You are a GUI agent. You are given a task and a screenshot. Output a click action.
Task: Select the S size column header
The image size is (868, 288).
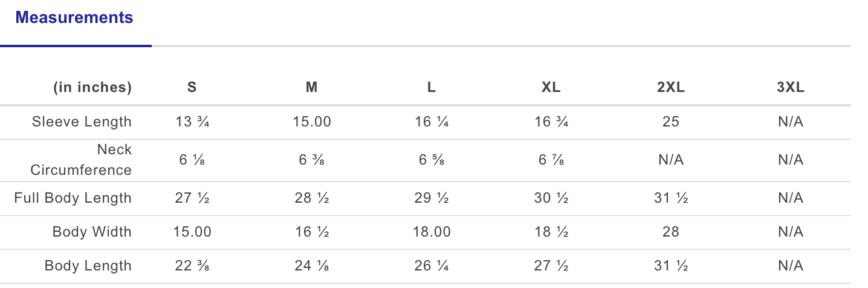point(192,87)
